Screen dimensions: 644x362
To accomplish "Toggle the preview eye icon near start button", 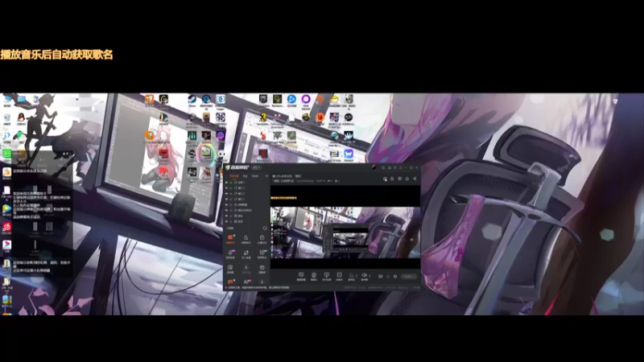I will [380, 276].
